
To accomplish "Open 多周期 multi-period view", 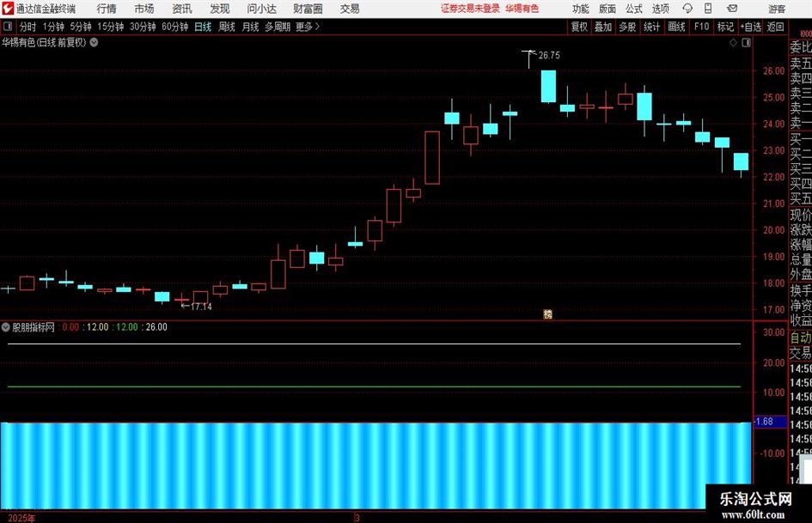I will tap(277, 27).
